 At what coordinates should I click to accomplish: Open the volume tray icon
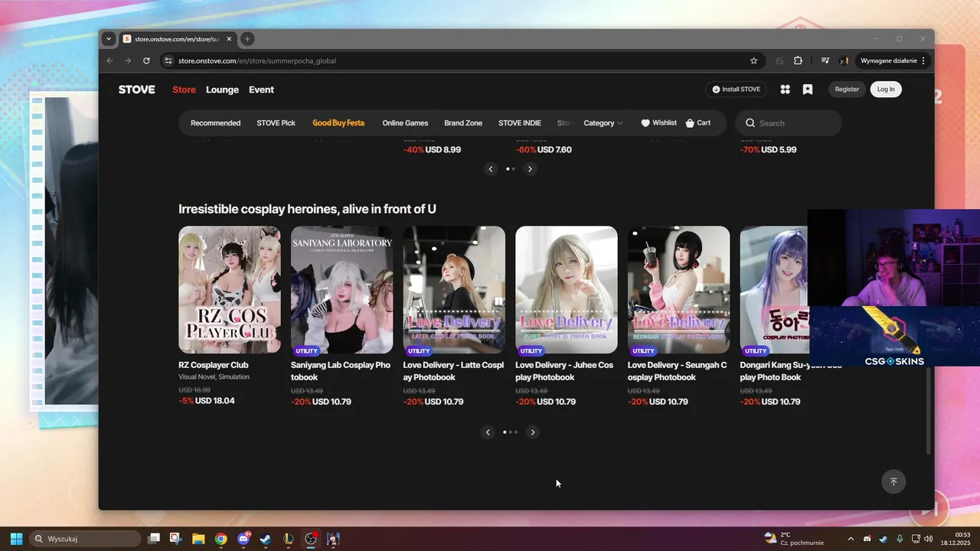(928, 539)
